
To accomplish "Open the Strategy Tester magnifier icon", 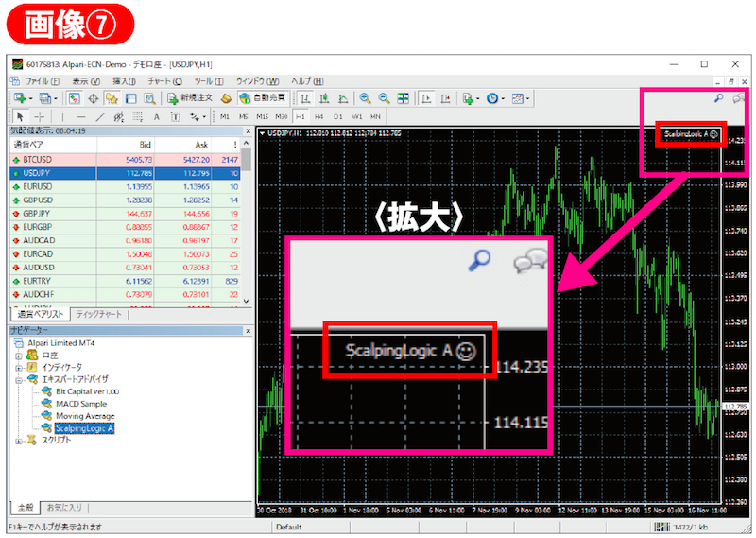I will pos(150,98).
